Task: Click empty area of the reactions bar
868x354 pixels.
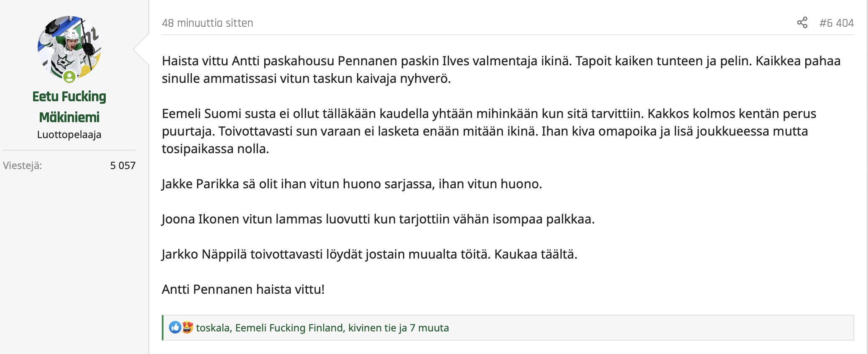Action: pos(648,328)
